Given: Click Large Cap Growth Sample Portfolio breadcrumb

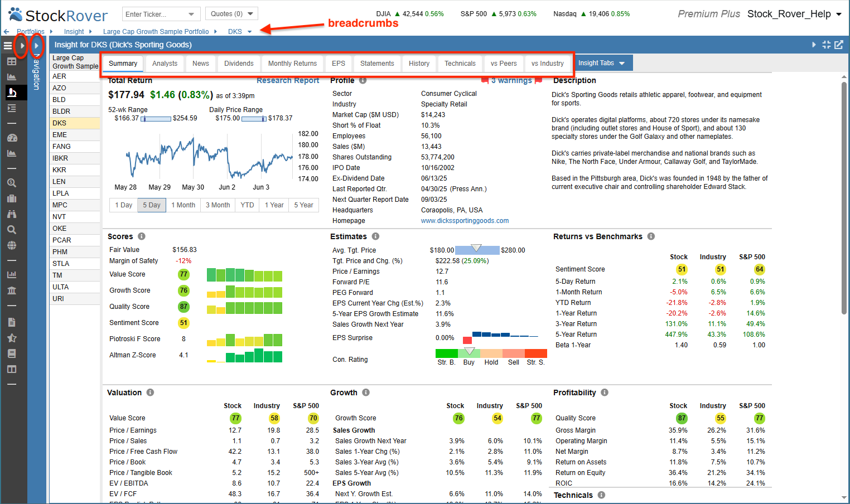Looking at the screenshot, I should 156,32.
